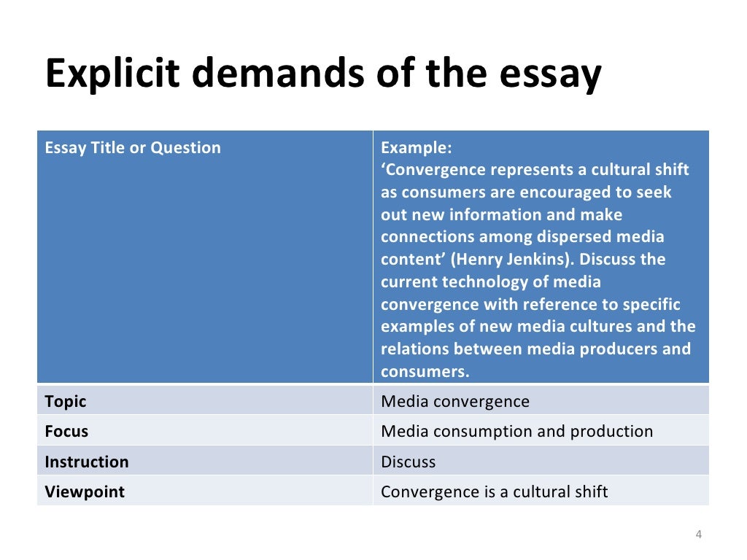Select the 'Example:' label in the header

[x=417, y=147]
